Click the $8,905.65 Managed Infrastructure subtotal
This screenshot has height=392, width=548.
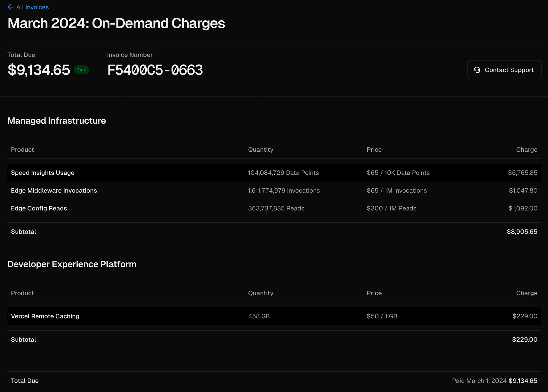pyautogui.click(x=522, y=232)
